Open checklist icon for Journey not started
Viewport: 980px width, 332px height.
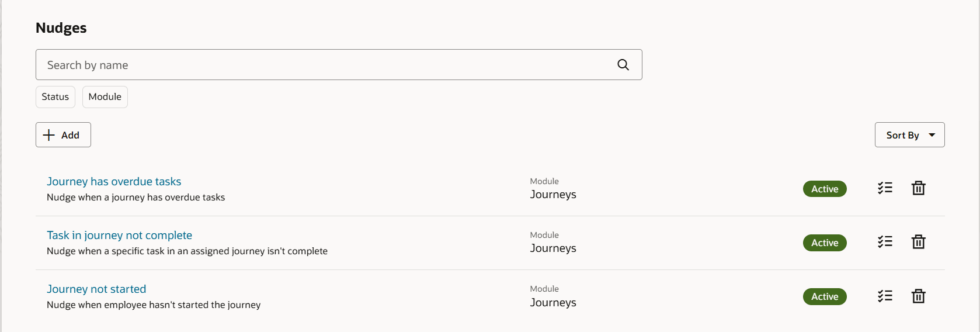coord(885,296)
